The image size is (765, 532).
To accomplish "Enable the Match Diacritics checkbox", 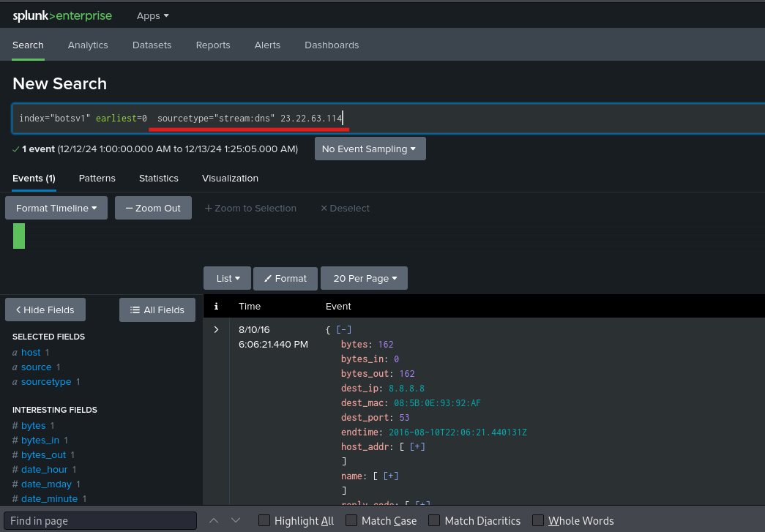I will [x=434, y=521].
